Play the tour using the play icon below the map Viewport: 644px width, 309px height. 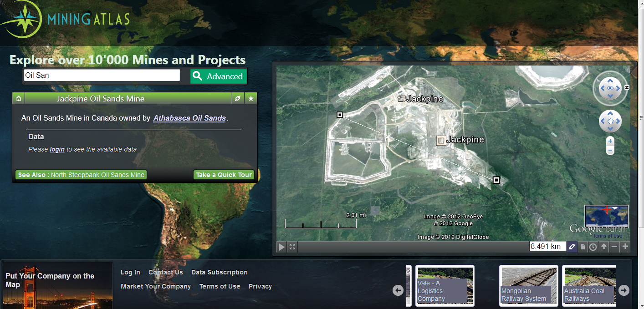pyautogui.click(x=281, y=247)
